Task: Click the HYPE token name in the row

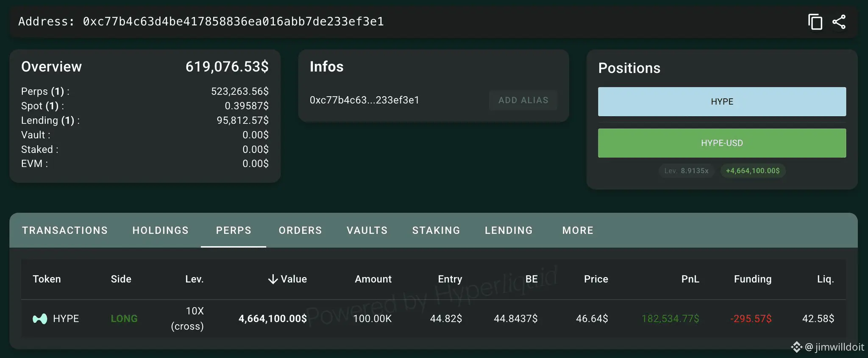Action: tap(66, 319)
